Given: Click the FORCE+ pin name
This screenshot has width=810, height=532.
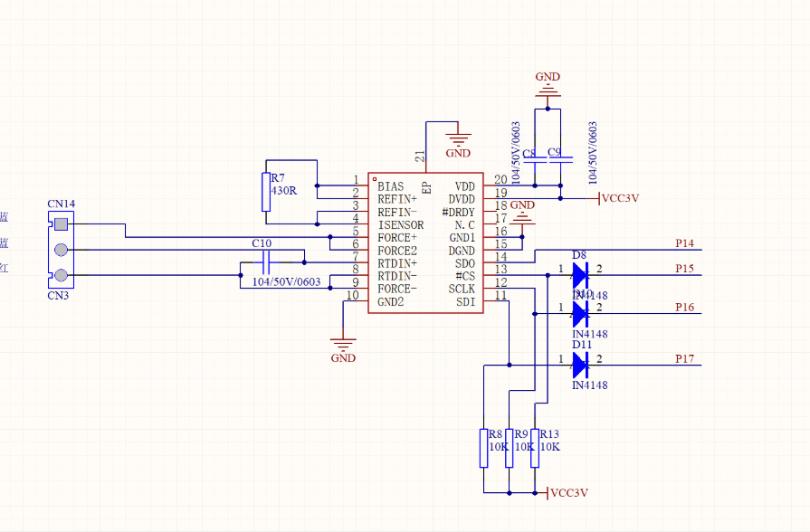Looking at the screenshot, I should point(397,238).
